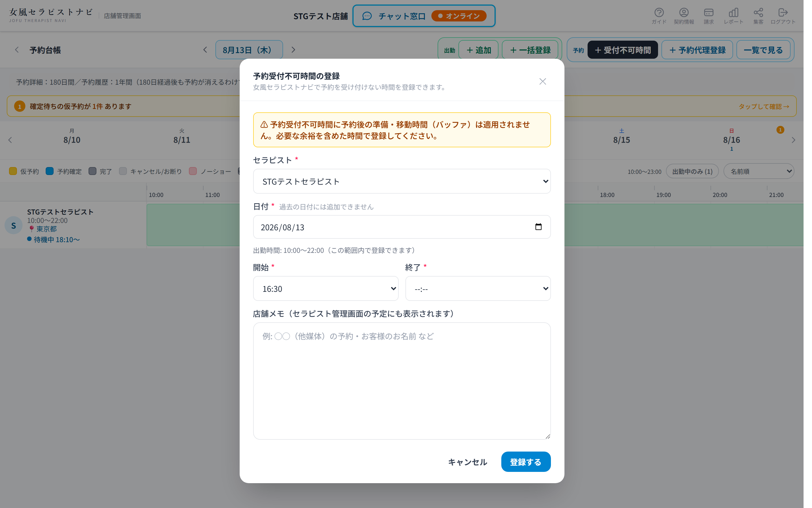Viewport: 812px width, 508px height.
Task: Show previous week left of 8/10
Action: point(10,140)
